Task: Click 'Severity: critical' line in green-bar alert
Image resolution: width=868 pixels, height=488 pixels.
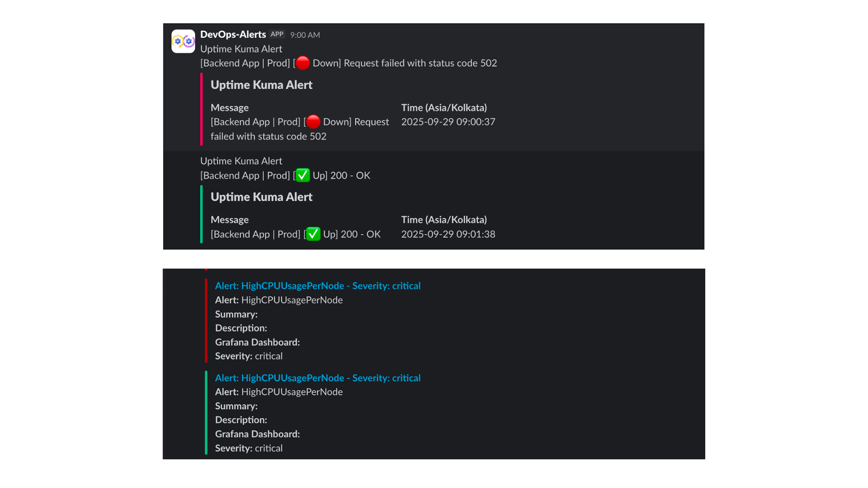Action: [x=249, y=448]
